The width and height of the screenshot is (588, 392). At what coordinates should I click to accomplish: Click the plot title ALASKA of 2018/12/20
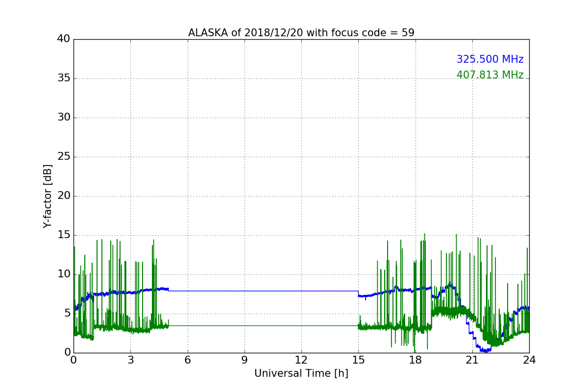point(301,33)
